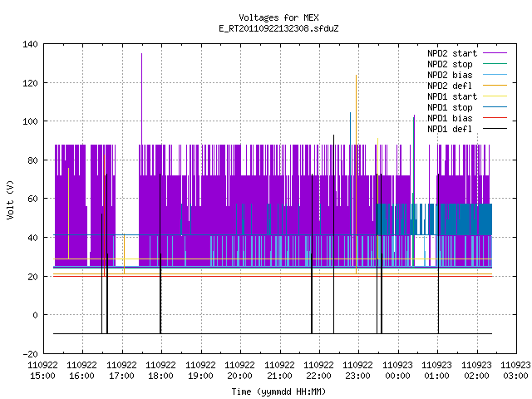Click the x-axis tick 110922 20:00
Screen dimensions: 532x399
pos(240,371)
